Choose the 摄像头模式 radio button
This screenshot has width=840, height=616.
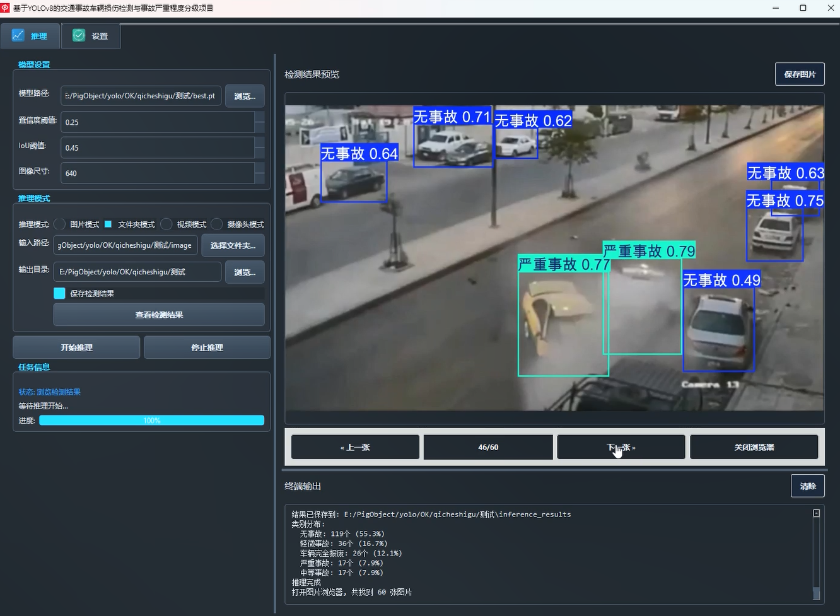pos(217,224)
